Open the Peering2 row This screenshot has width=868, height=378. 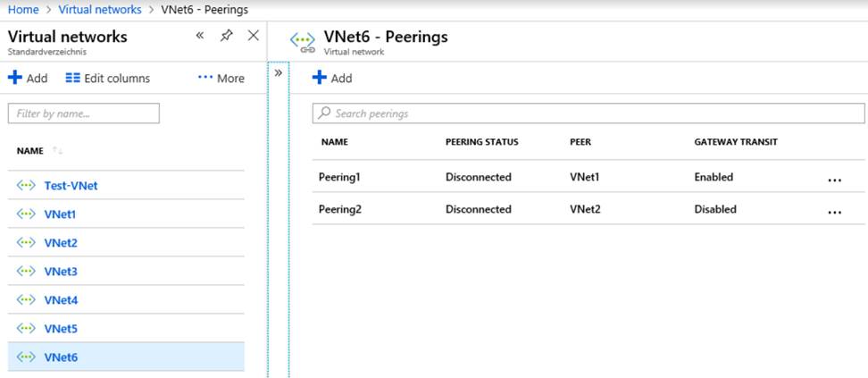click(x=588, y=209)
